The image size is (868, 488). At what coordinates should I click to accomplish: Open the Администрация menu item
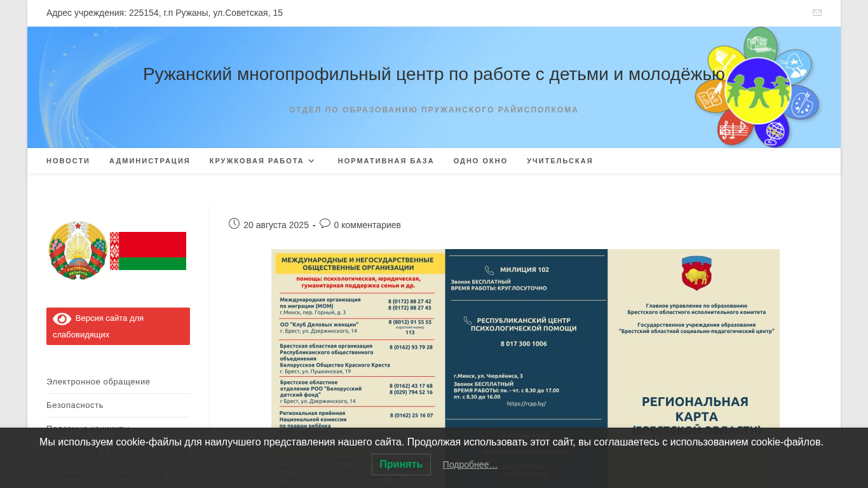pyautogui.click(x=149, y=161)
